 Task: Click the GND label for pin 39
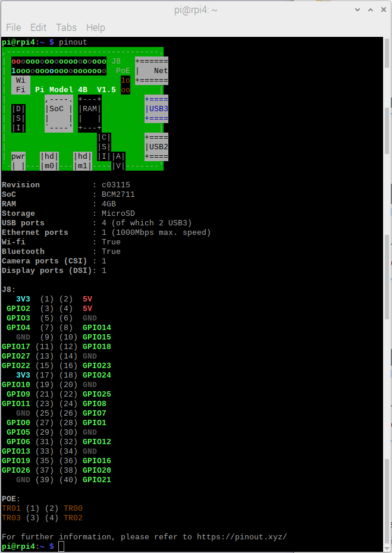pos(23,480)
